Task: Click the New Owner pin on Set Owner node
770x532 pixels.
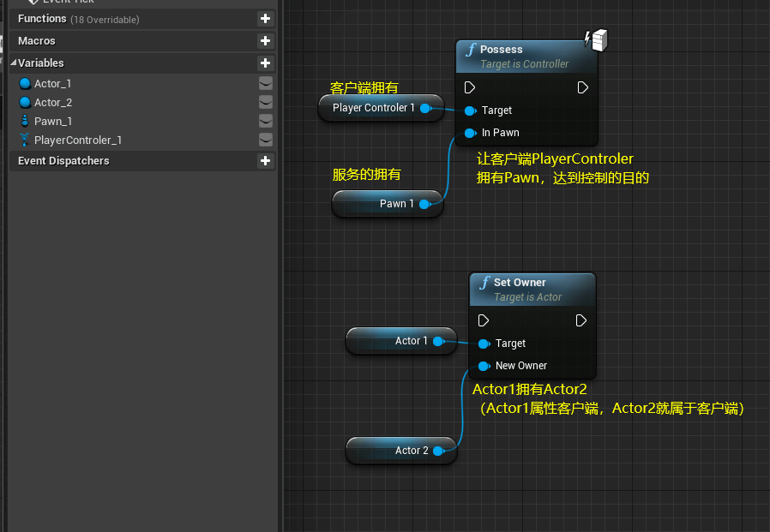Action: 484,366
